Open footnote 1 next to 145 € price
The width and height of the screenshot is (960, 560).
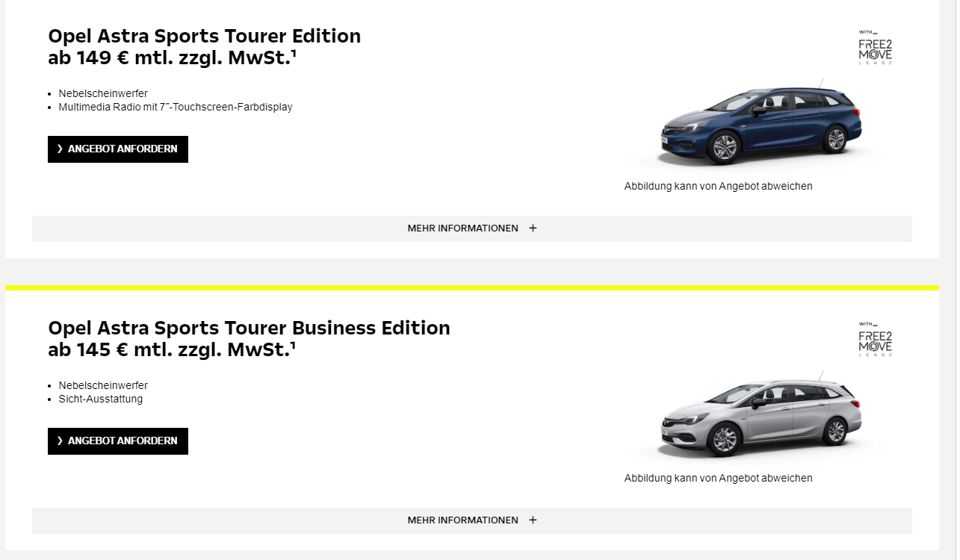click(x=294, y=346)
